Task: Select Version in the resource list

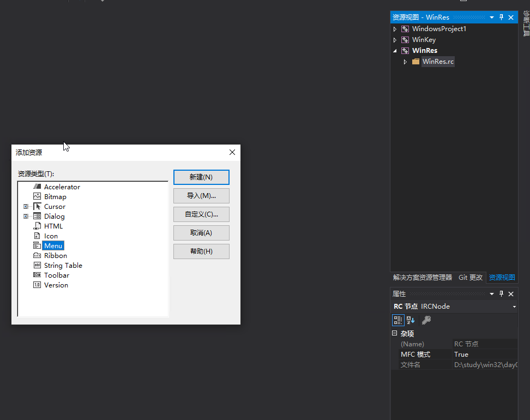Action: click(x=56, y=285)
